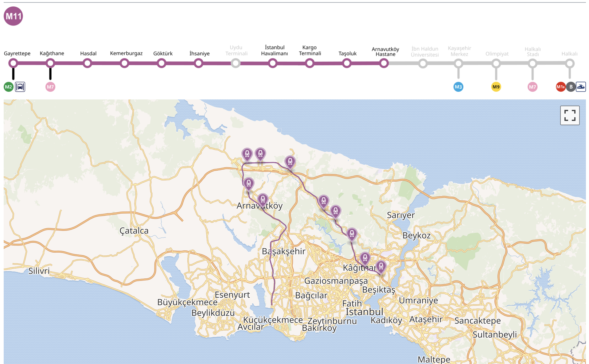Select the Olimpiyat station node
Image resolution: width=589 pixels, height=364 pixels.
496,64
